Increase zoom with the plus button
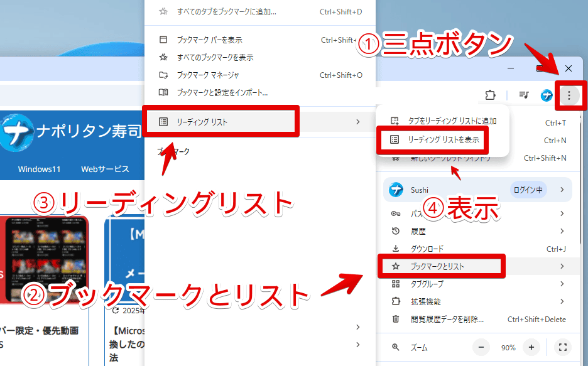 pos(531,347)
